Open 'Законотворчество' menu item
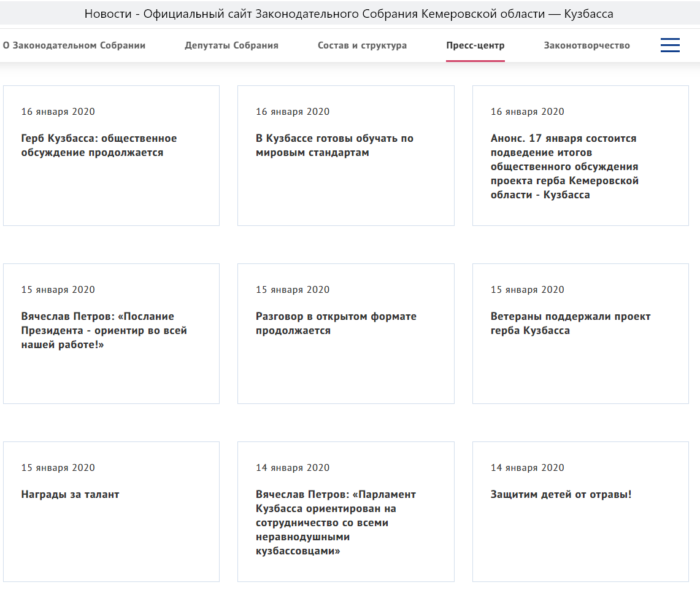Viewport: 700px width, 590px height. tap(587, 45)
